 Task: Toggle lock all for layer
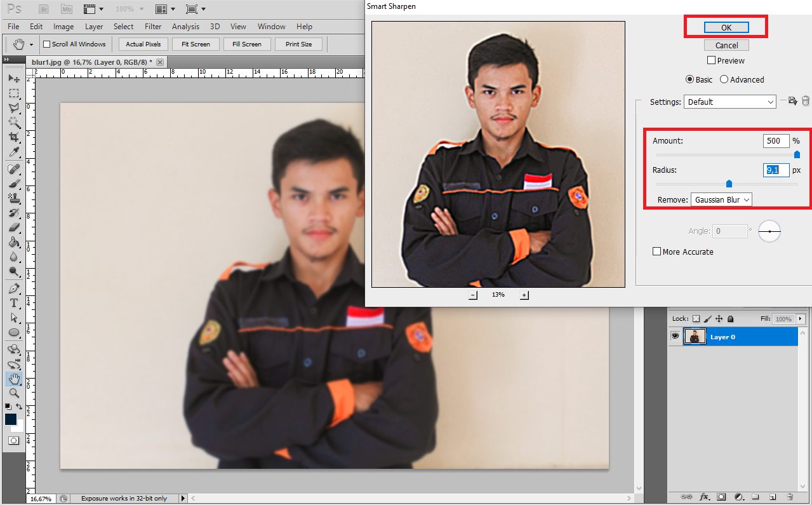click(x=730, y=319)
